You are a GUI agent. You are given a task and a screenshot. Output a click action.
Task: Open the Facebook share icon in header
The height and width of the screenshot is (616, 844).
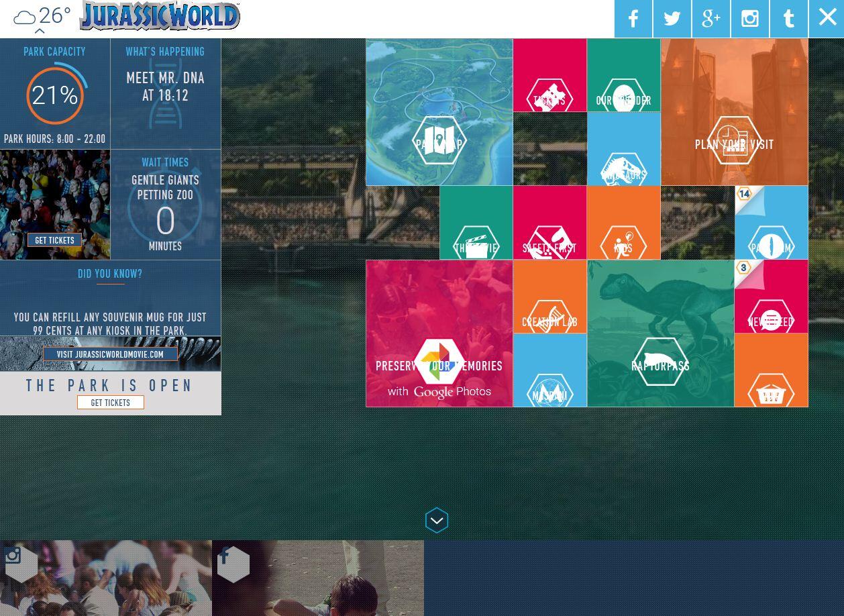click(633, 19)
